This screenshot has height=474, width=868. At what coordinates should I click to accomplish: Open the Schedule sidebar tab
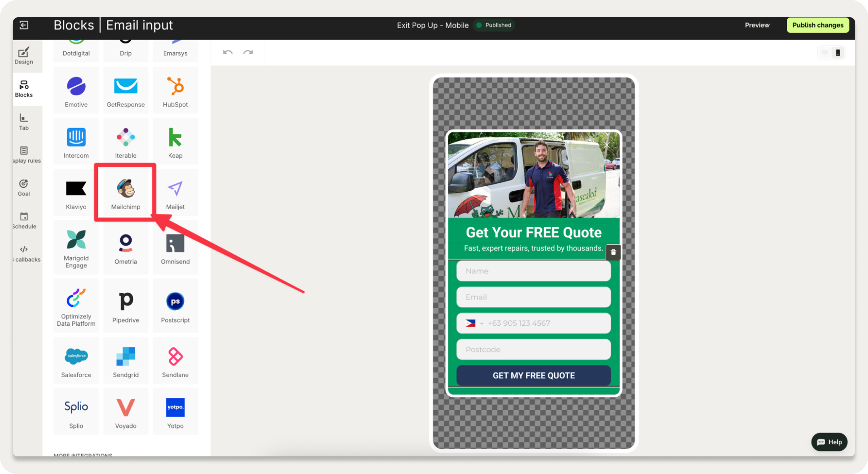[24, 220]
